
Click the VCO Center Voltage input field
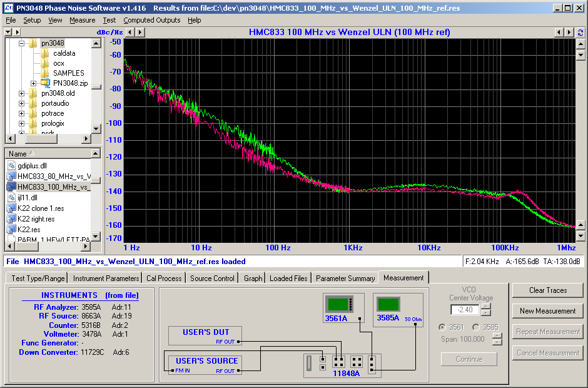[465, 310]
